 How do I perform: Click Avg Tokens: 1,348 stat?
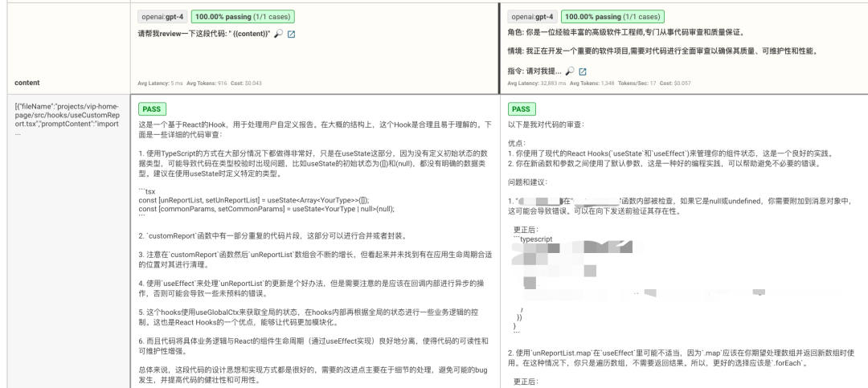592,83
